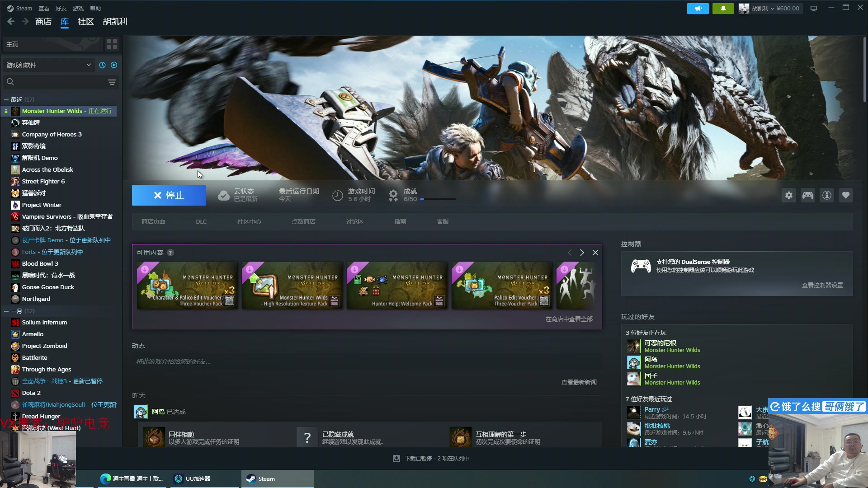
Task: Show previous available content items
Action: point(569,253)
